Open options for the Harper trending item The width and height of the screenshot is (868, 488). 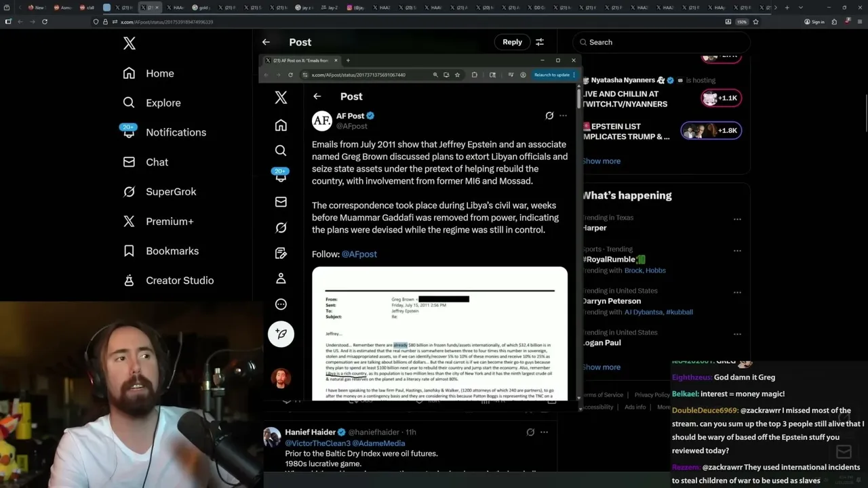(737, 220)
